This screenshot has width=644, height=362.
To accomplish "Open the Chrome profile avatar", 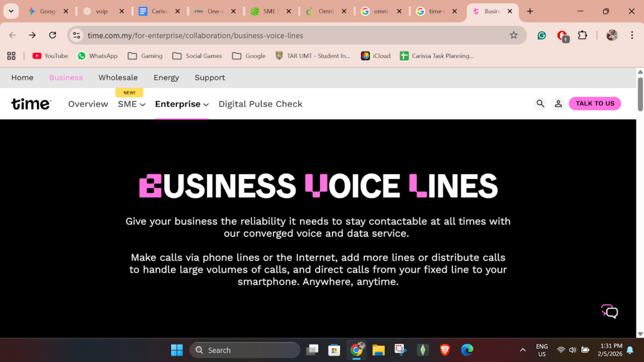I will (611, 35).
